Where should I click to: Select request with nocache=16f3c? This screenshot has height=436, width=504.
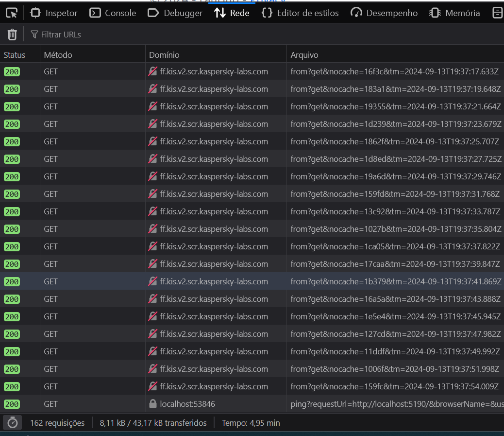pyautogui.click(x=252, y=71)
